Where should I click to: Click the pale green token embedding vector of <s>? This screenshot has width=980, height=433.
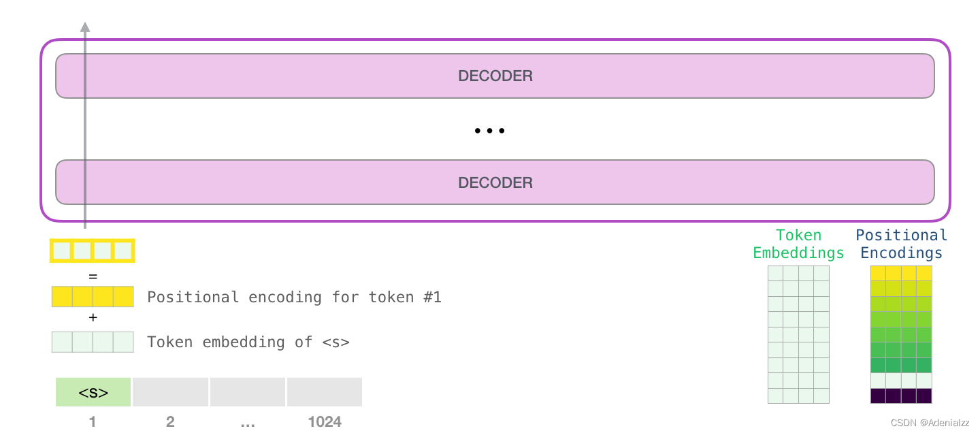point(93,342)
